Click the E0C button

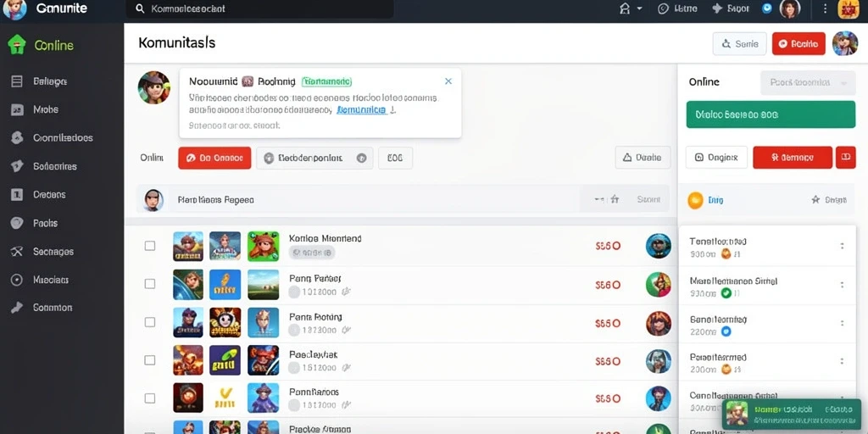[x=395, y=158]
